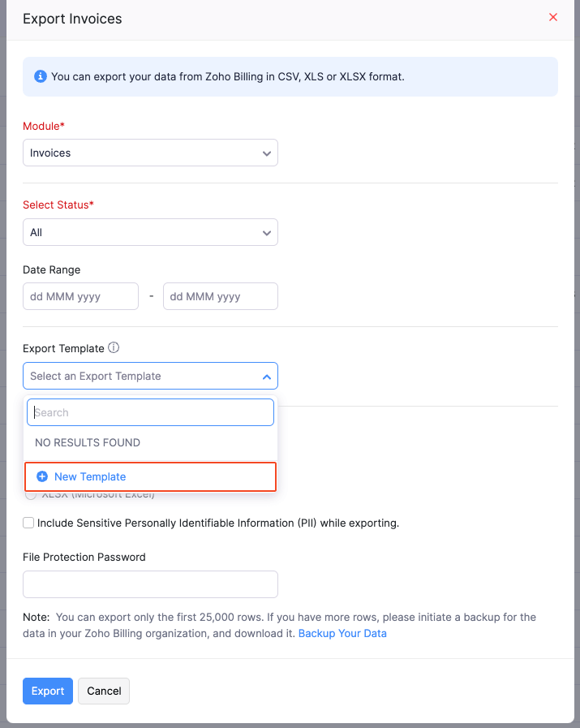Tick the Include Sensitive PII checkbox

(x=28, y=523)
